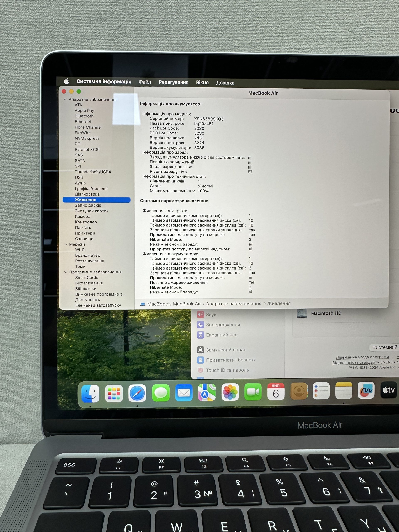Select SmartCards in the sidebar
This screenshot has height=532, width=399.
(x=87, y=278)
